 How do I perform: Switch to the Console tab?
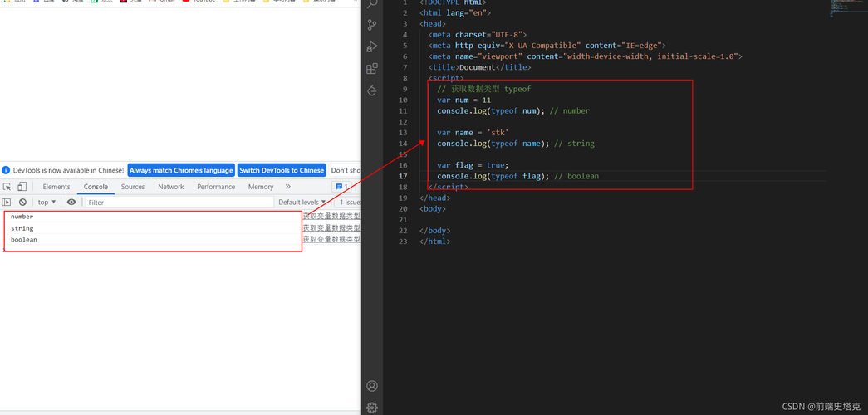(x=96, y=187)
